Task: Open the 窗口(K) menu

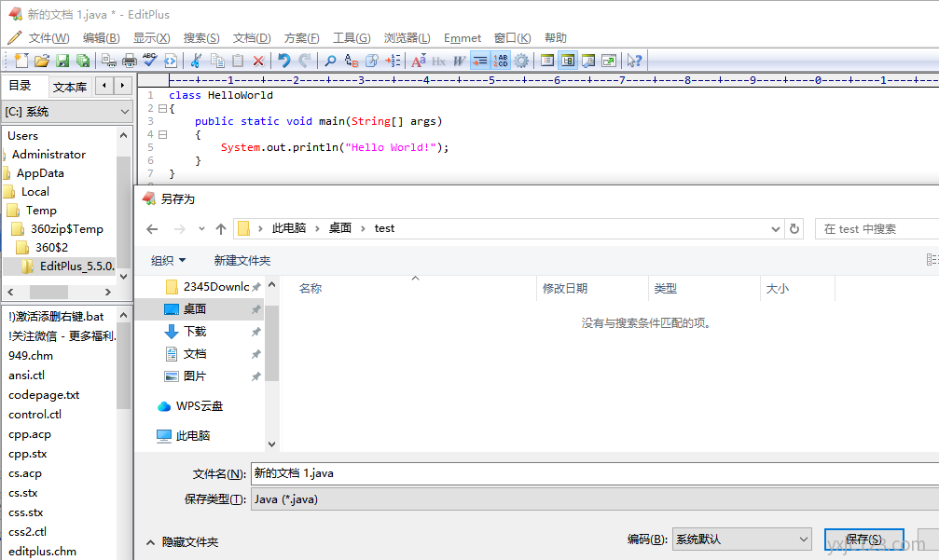Action: tap(512, 37)
